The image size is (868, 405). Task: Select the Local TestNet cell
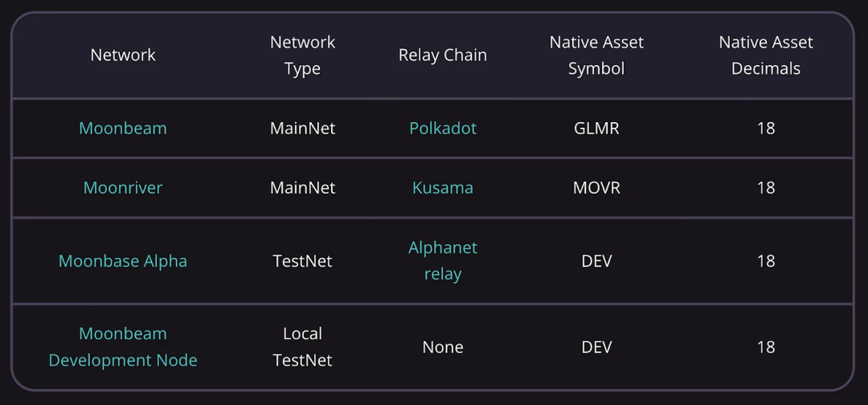coord(303,347)
